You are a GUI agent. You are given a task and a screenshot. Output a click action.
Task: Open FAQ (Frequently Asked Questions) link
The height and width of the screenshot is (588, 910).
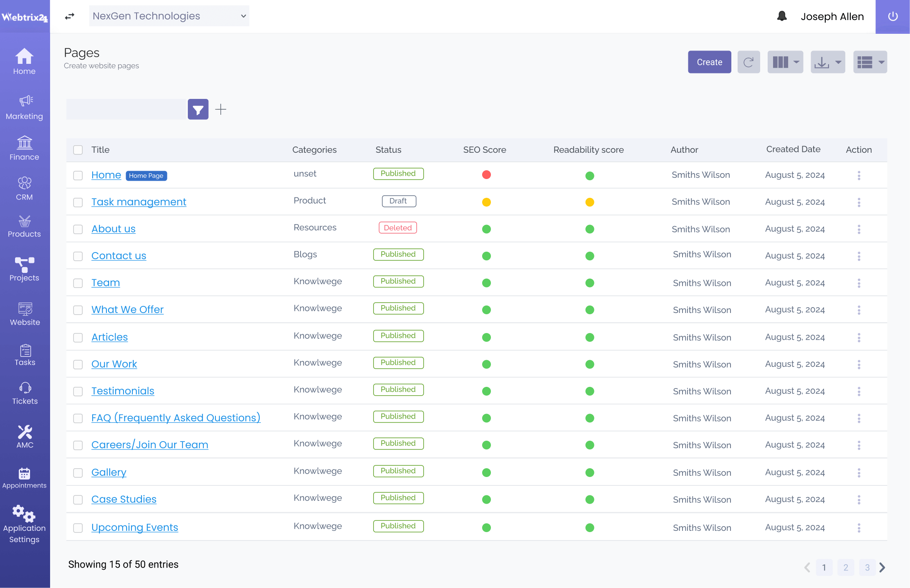176,418
